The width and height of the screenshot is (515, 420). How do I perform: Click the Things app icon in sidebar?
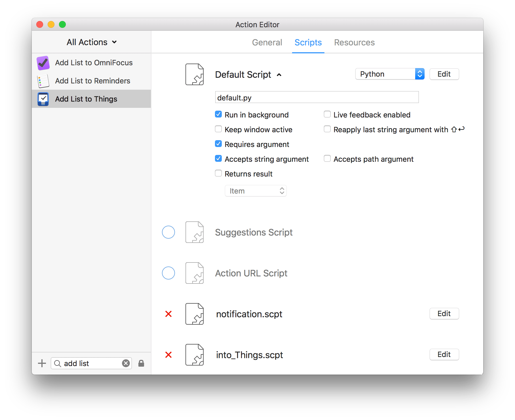tap(43, 99)
